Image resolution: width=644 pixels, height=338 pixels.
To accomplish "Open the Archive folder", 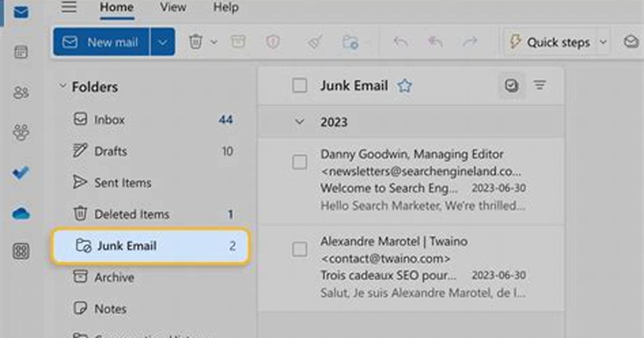I will coord(150,277).
